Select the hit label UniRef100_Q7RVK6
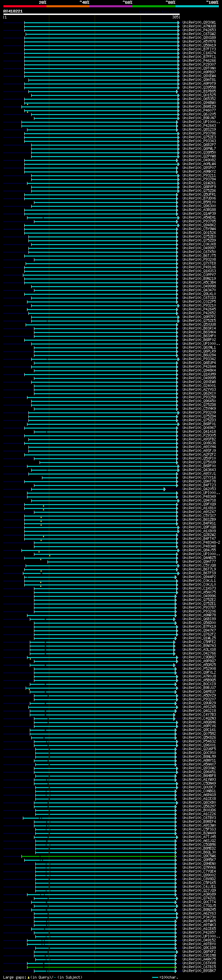This screenshot has height=980, width=222. click(x=199, y=867)
